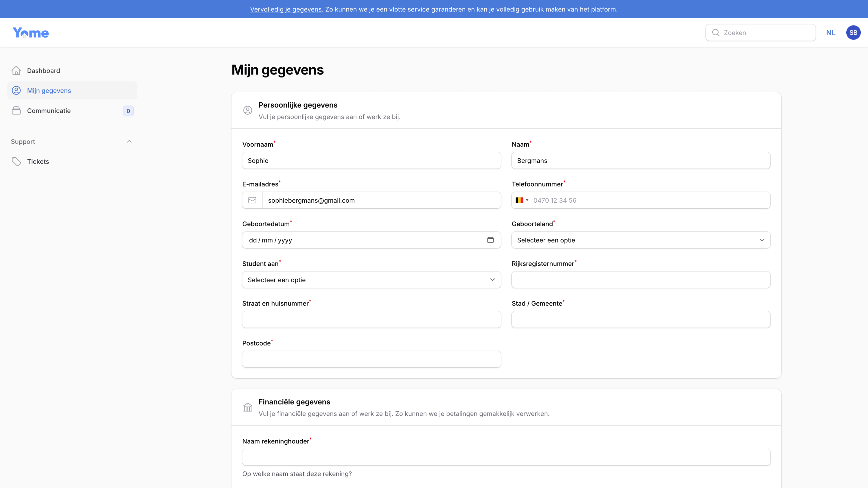Click the Yome logo

[31, 32]
